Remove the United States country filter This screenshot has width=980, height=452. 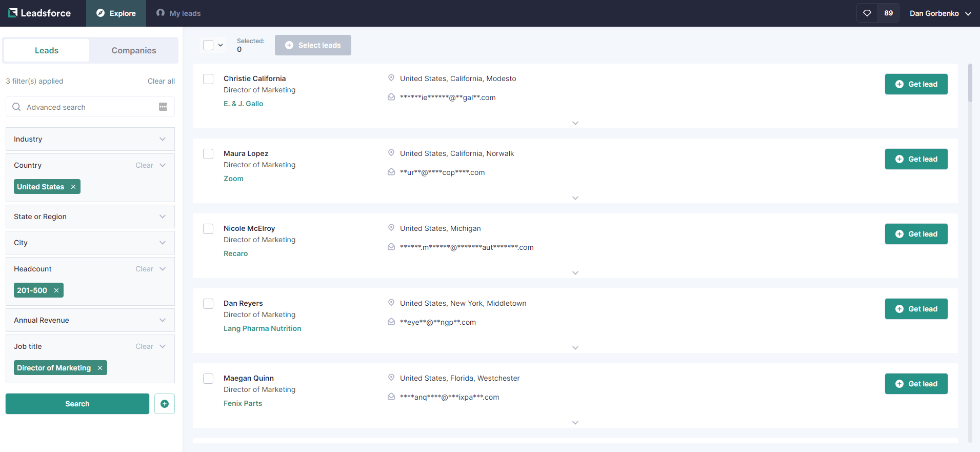pos(73,187)
